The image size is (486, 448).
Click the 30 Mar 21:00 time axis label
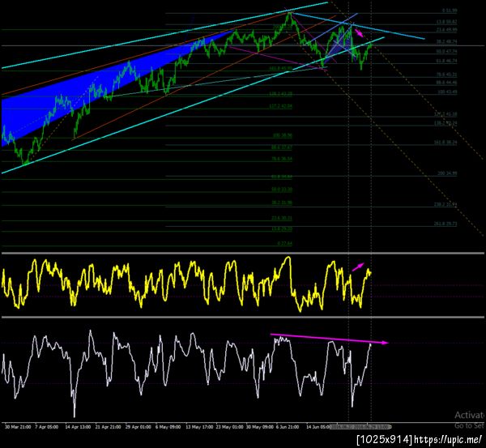[18, 427]
